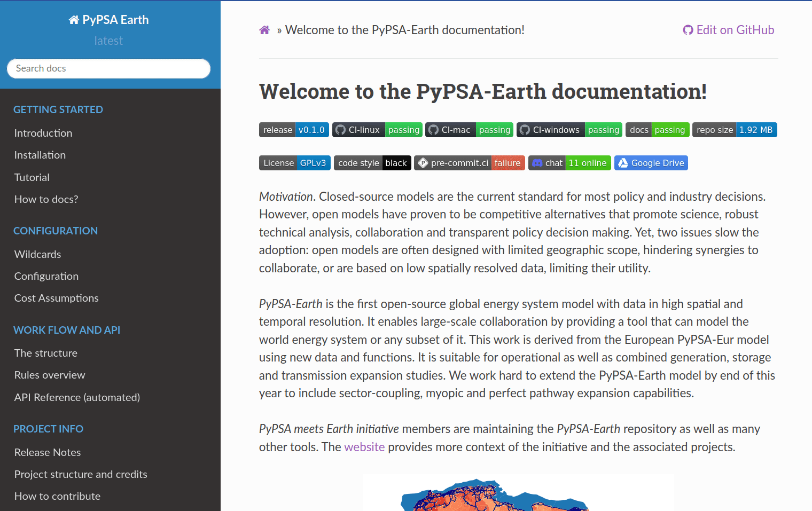Open the How to docs? page
Viewport: 812px width, 511px height.
[46, 199]
